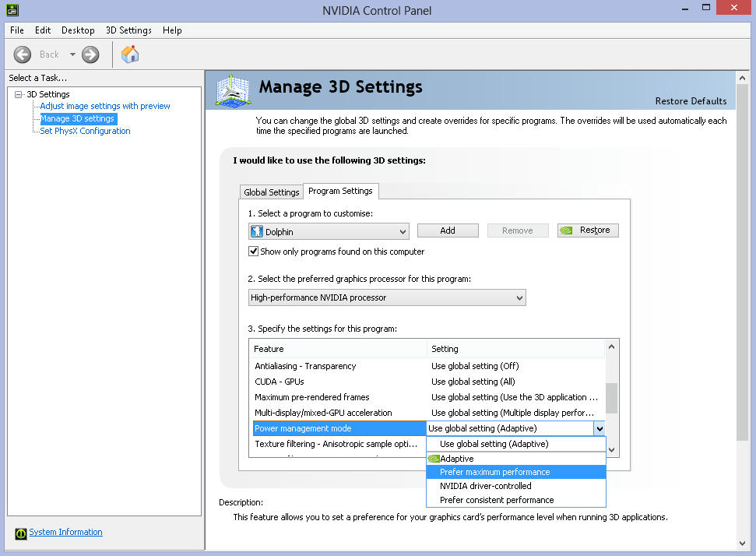The width and height of the screenshot is (756, 556).
Task: Click Use global setting (All) value
Action: click(473, 382)
